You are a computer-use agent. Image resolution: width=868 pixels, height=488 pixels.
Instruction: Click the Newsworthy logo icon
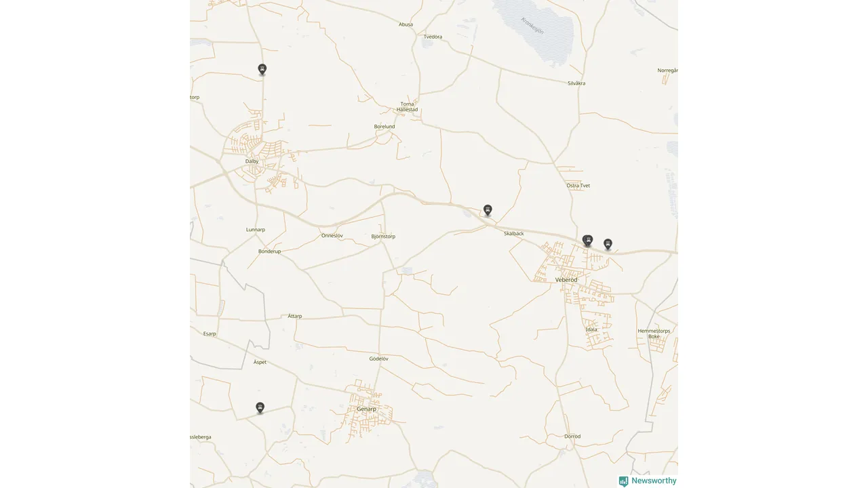click(x=623, y=481)
